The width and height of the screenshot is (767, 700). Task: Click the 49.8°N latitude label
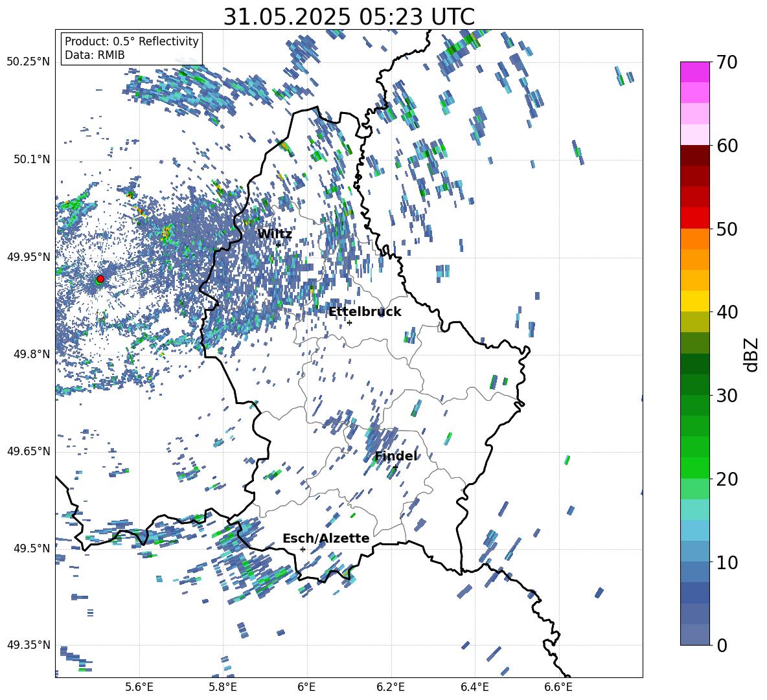coord(32,354)
